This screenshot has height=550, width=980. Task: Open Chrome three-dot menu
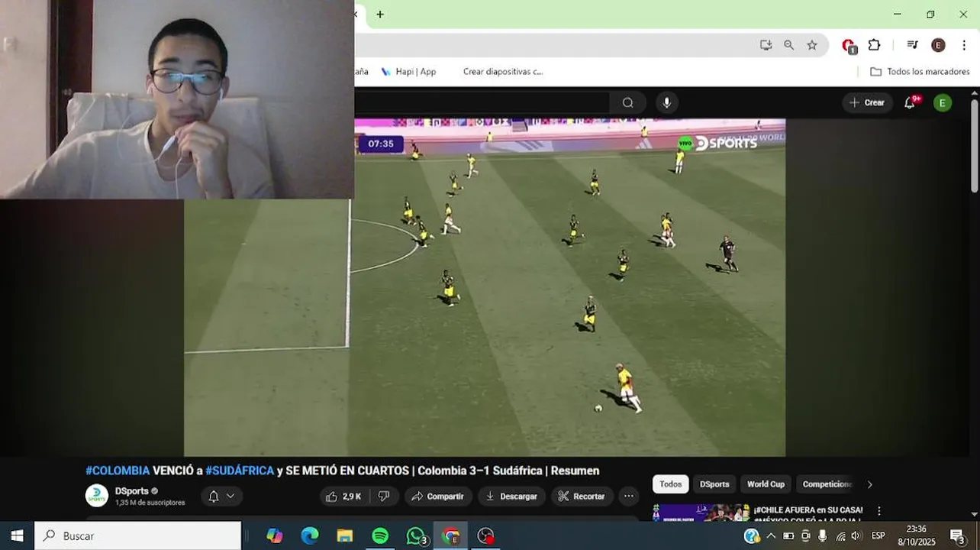(965, 45)
